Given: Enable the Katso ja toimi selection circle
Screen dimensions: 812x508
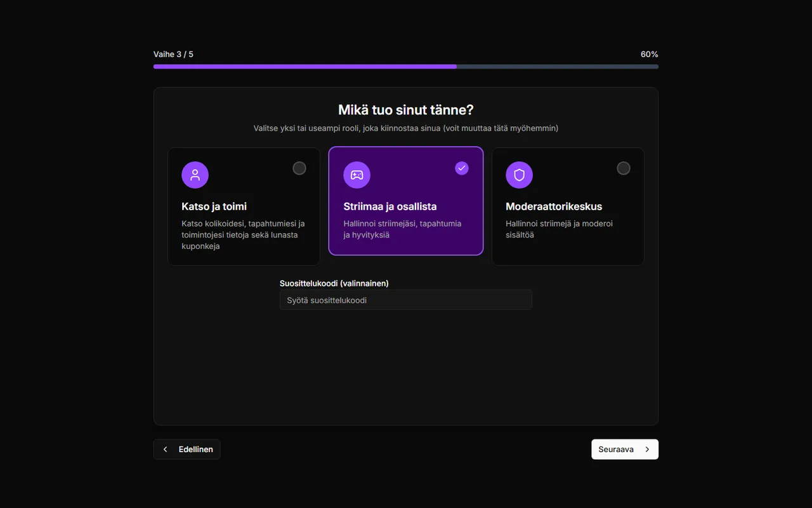Looking at the screenshot, I should (x=299, y=168).
